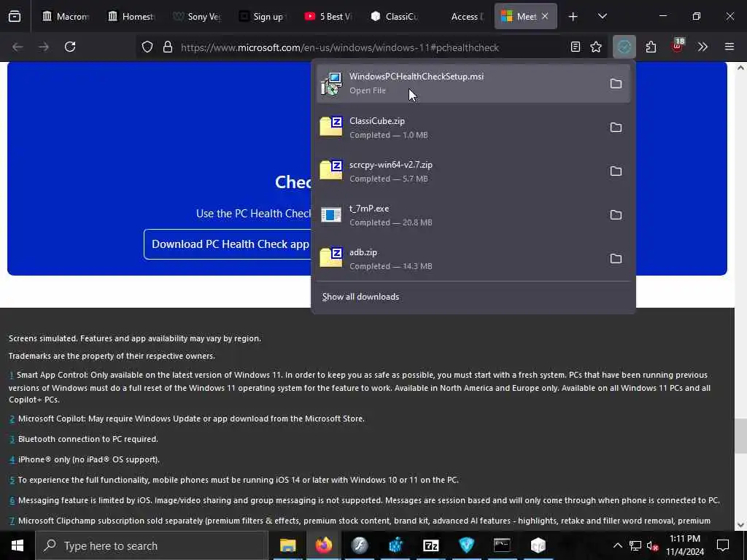Go back with the Back arrow
The width and height of the screenshot is (747, 560).
(18, 47)
